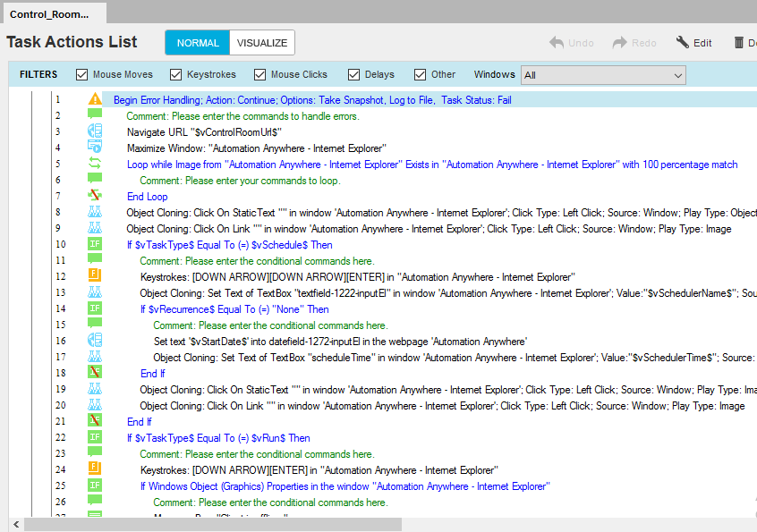Click the Edit button
Viewport: 757px width, 532px height.
point(694,43)
